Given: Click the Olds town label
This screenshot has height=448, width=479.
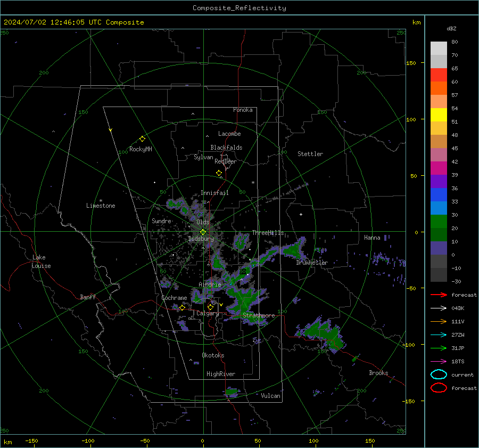Looking at the screenshot, I should click(203, 222).
